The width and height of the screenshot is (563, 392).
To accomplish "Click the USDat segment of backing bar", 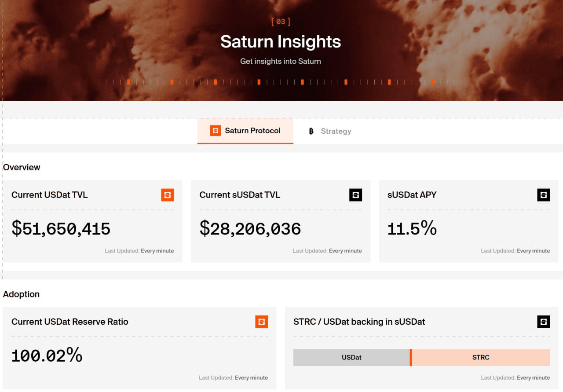I will (x=351, y=358).
